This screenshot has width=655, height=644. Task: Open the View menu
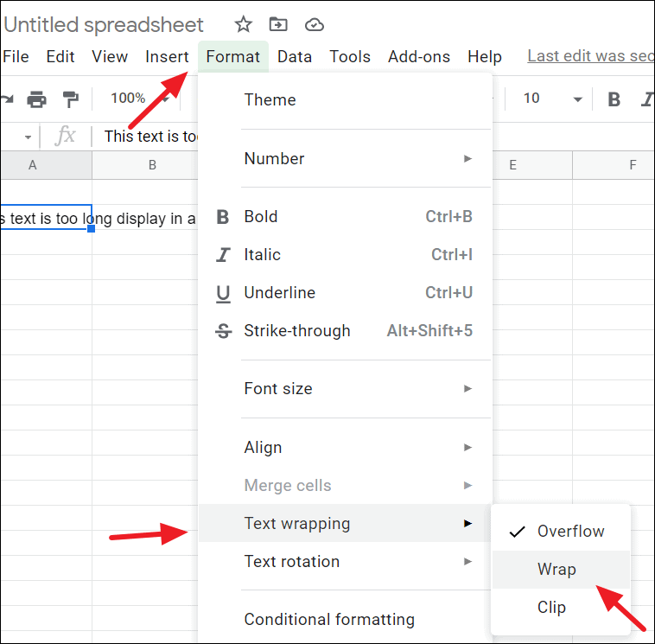coord(110,56)
